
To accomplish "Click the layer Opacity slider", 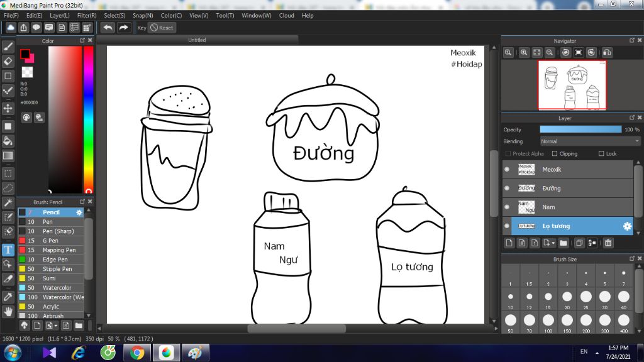I will (580, 129).
